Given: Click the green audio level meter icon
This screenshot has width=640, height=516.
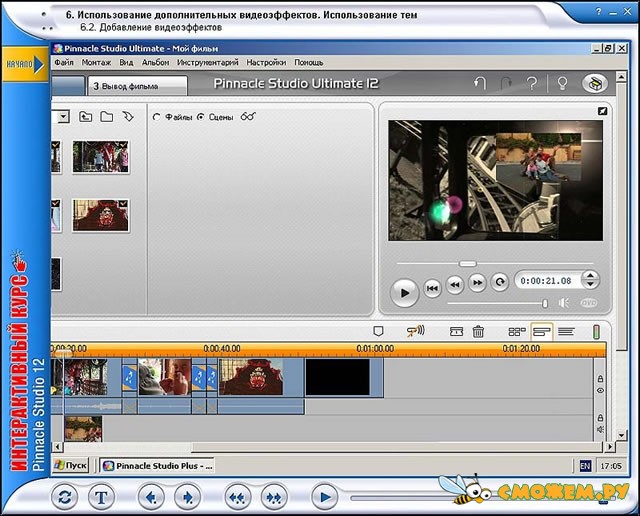Looking at the screenshot, I should click(596, 331).
